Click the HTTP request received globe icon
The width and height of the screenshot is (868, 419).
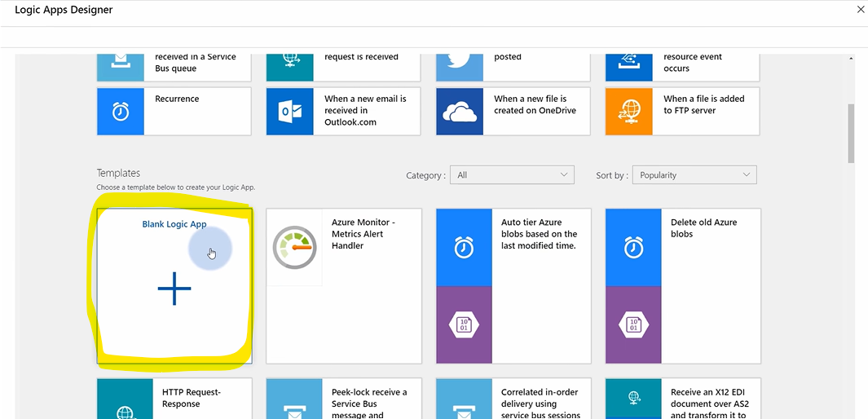[290, 66]
